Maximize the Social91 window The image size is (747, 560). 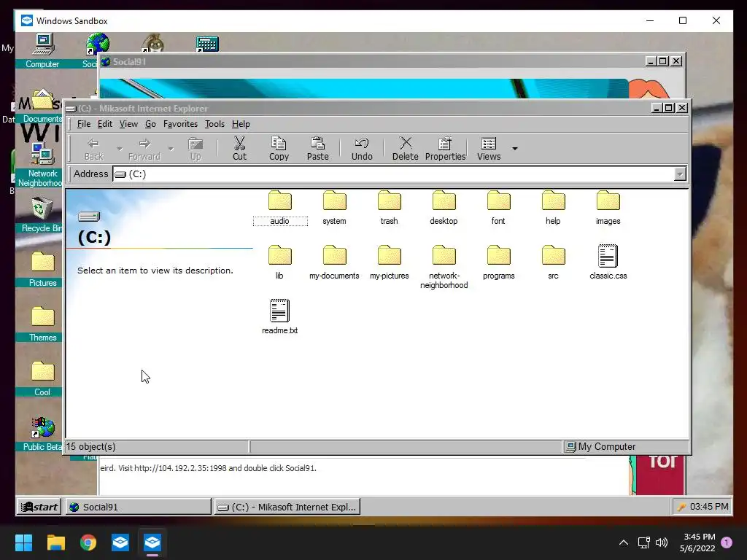tap(662, 61)
